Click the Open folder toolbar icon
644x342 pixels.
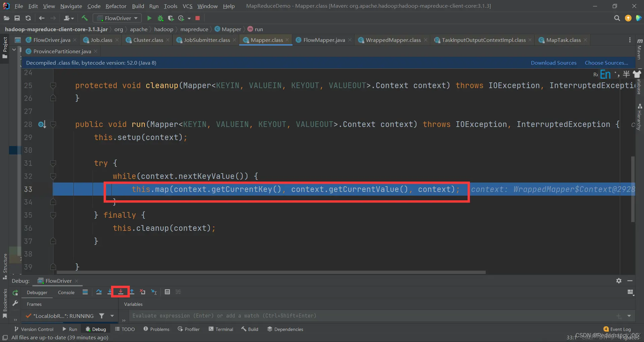6,18
